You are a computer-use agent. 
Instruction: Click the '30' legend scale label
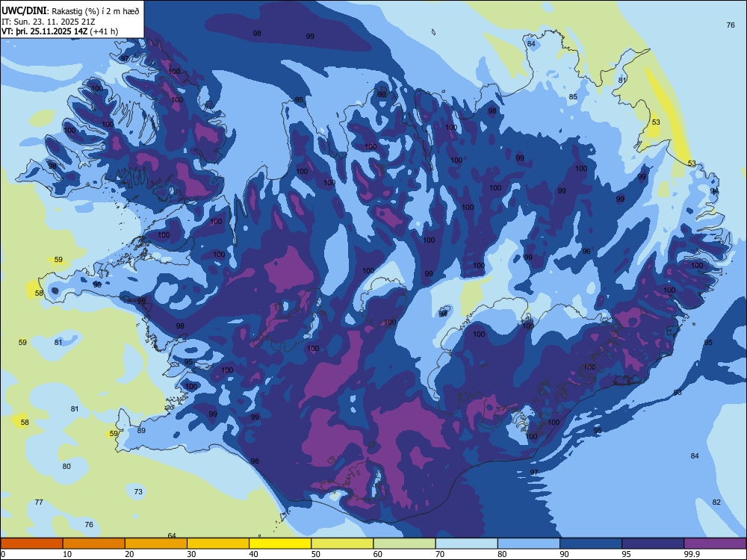click(191, 554)
